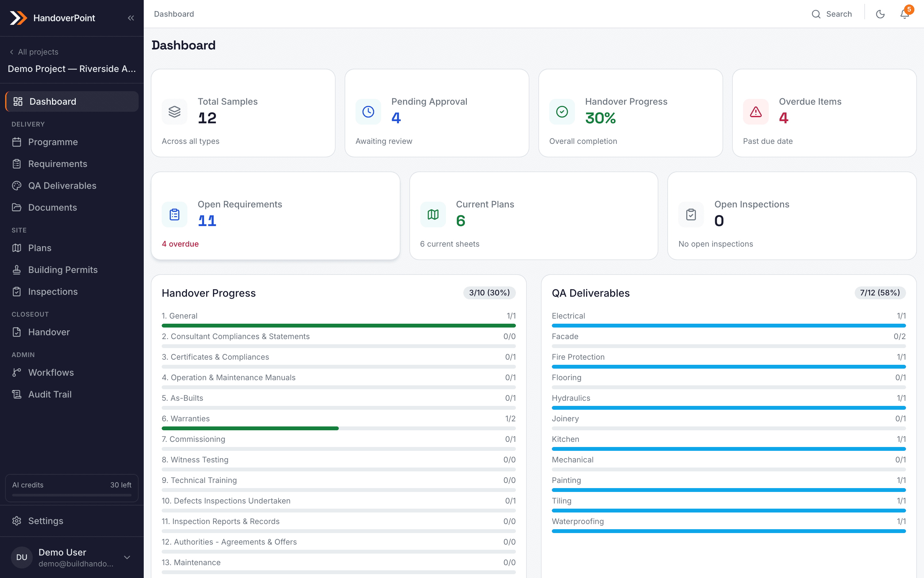Click the Waterproofing QA row label
The image size is (924, 578).
[578, 521]
